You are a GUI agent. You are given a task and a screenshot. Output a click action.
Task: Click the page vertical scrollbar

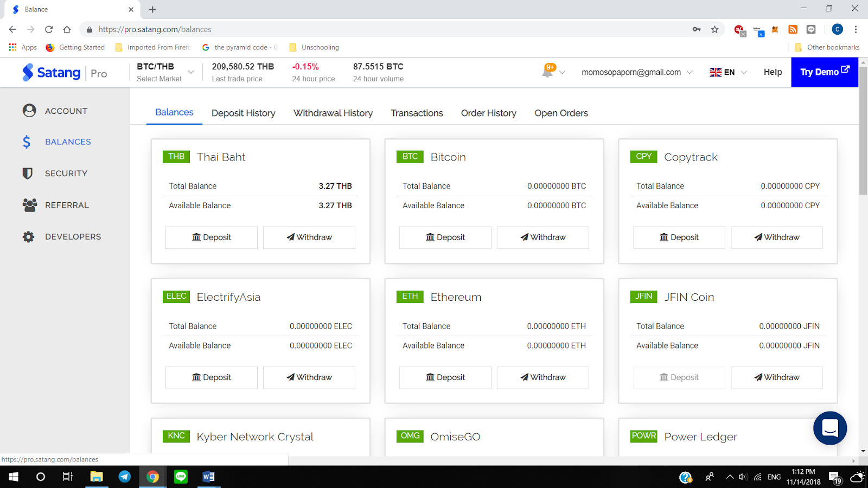tap(863, 130)
